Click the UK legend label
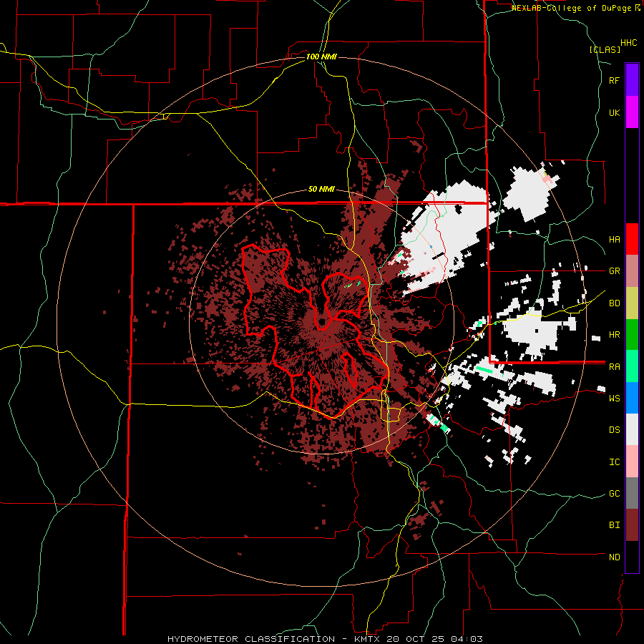This screenshot has height=644, width=644. (614, 112)
